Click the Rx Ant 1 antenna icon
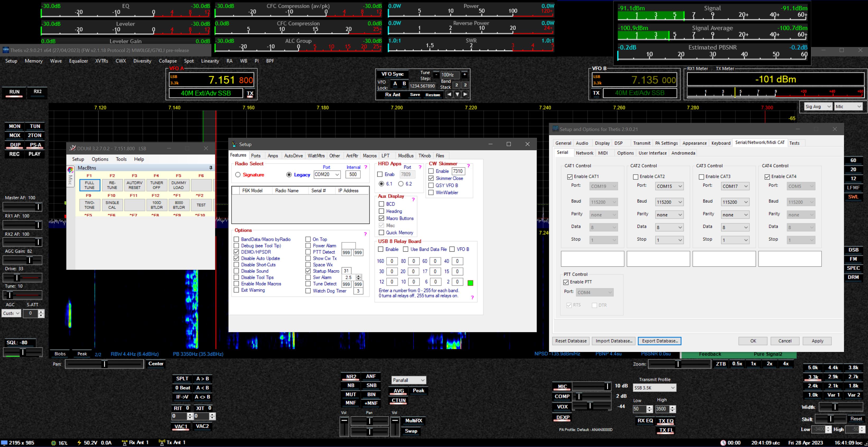The image size is (868, 447). coord(125,443)
